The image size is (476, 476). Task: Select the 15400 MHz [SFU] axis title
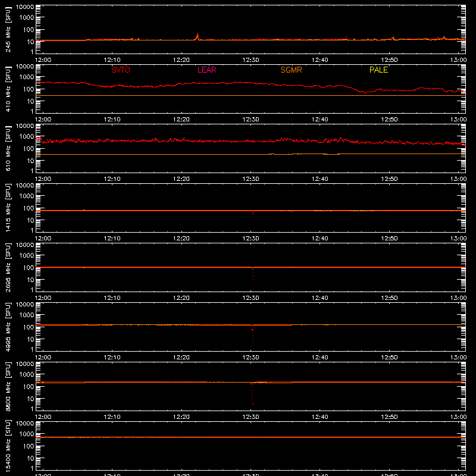point(8,446)
